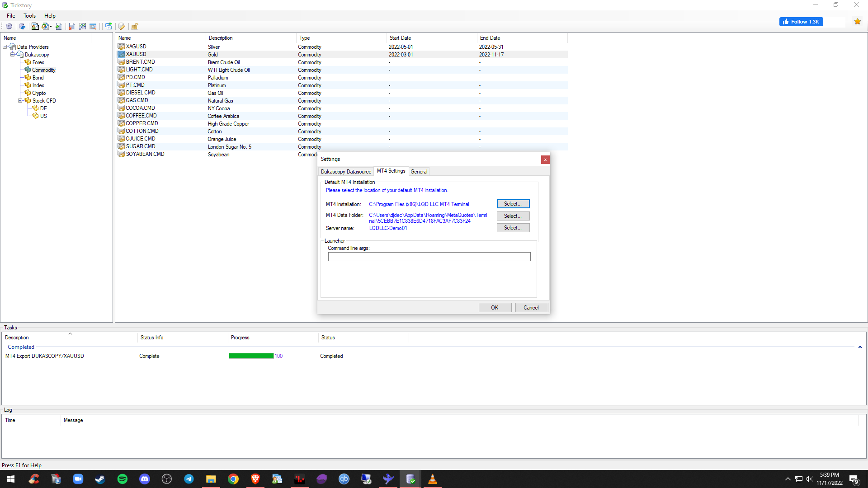Click the Facebook Follow 1.3K button
Image resolution: width=868 pixels, height=488 pixels.
pos(801,22)
